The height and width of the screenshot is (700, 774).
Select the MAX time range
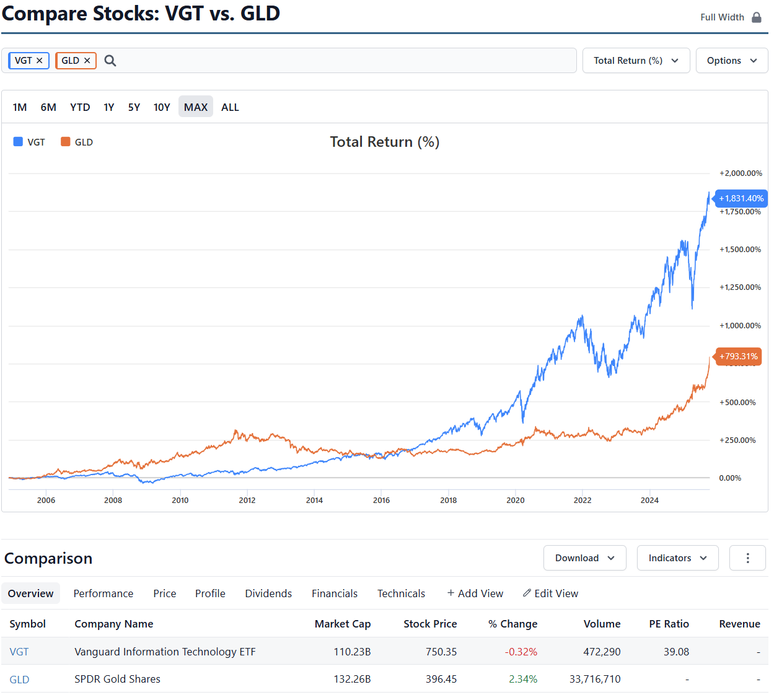coord(196,107)
